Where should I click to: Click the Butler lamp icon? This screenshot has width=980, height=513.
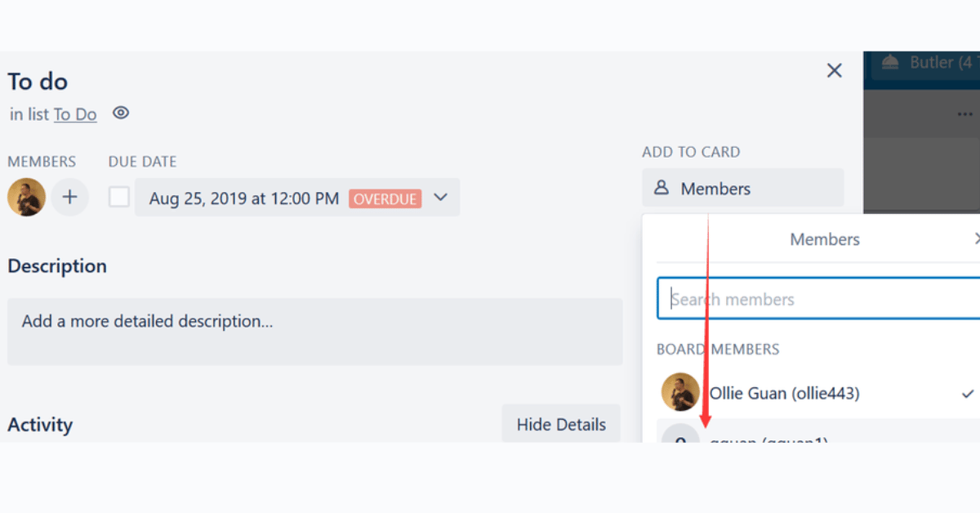tap(889, 61)
